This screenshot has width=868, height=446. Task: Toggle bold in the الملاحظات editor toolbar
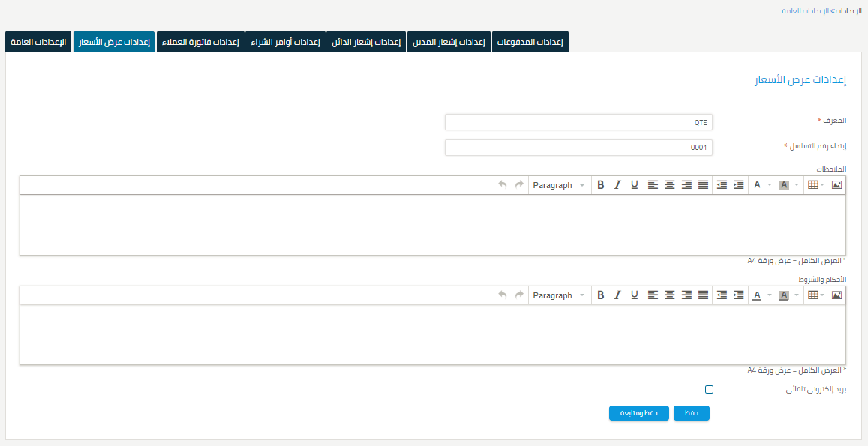tap(601, 185)
